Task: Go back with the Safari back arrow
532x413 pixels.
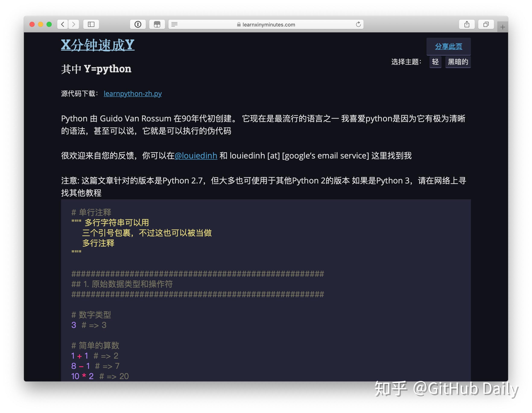Action: [63, 24]
